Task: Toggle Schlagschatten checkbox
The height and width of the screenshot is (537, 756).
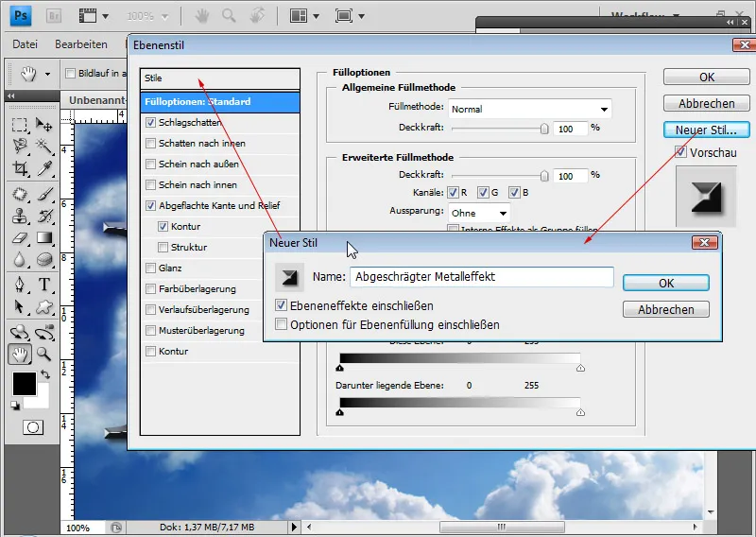Action: click(151, 123)
